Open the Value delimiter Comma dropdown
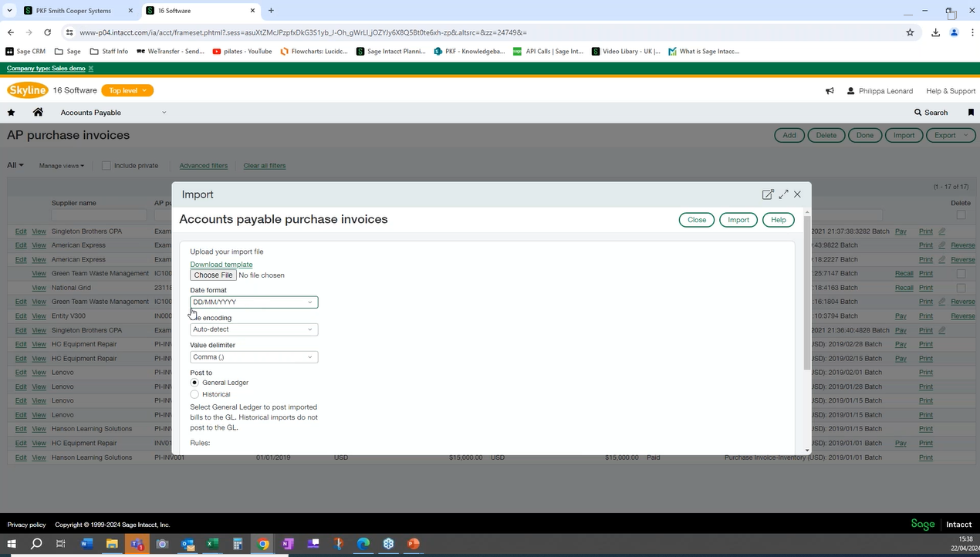The image size is (980, 557). click(x=254, y=357)
